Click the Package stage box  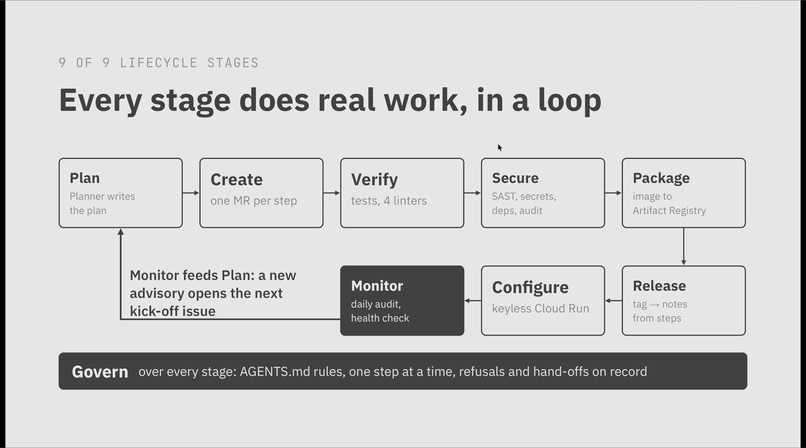pos(684,193)
